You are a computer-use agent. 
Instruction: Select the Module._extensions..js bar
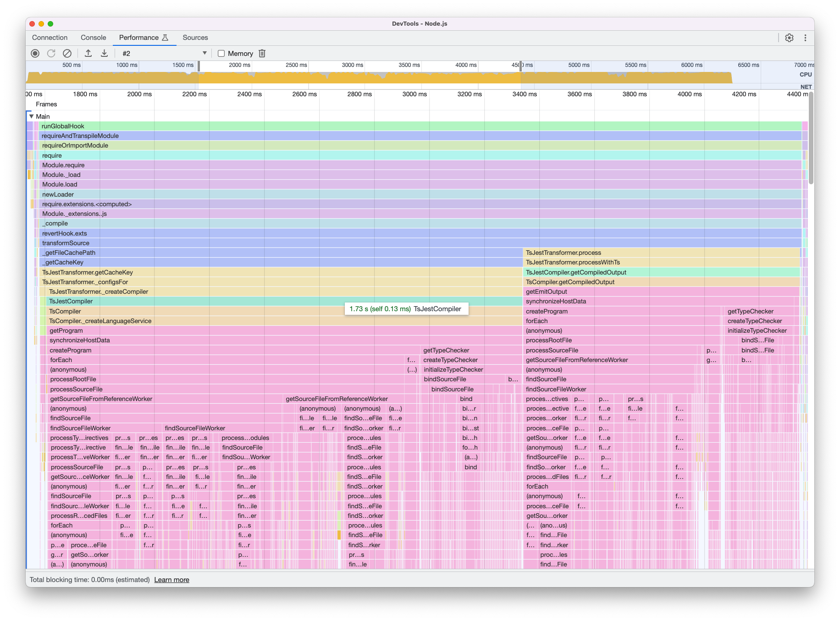pos(420,214)
